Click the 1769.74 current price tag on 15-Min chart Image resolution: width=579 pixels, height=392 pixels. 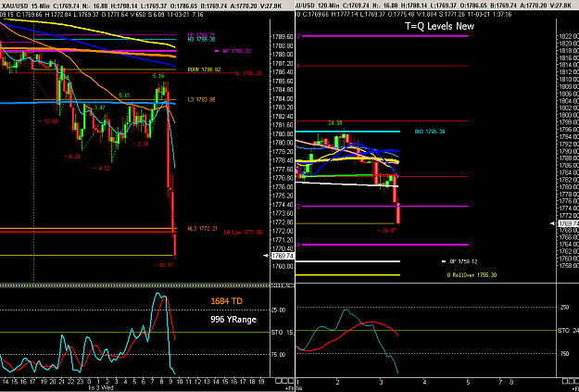pos(283,256)
